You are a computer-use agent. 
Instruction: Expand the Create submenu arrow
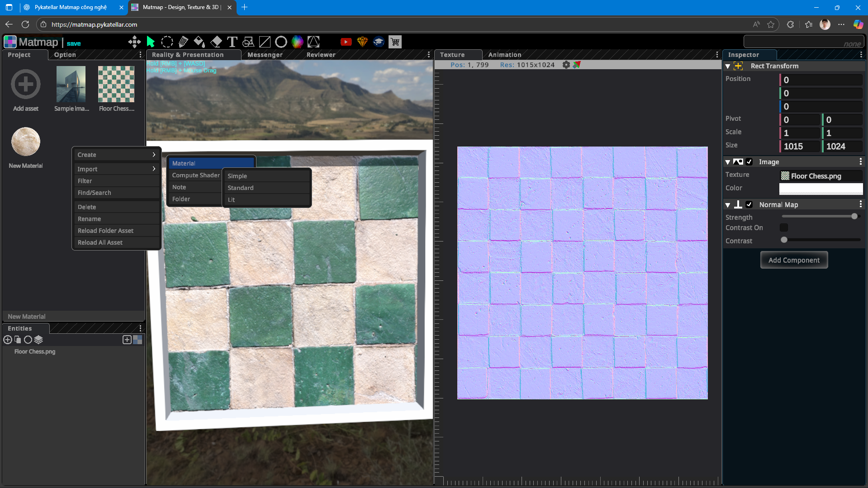(154, 155)
